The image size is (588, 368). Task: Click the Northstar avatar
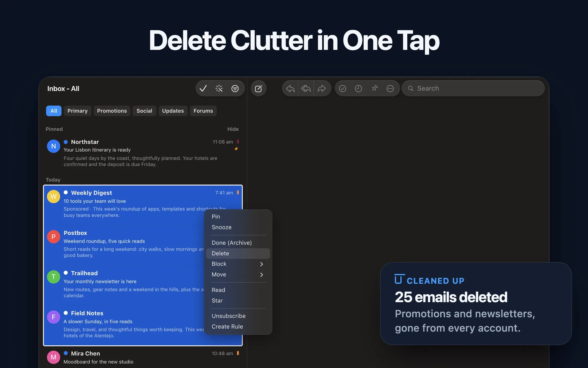coord(54,146)
